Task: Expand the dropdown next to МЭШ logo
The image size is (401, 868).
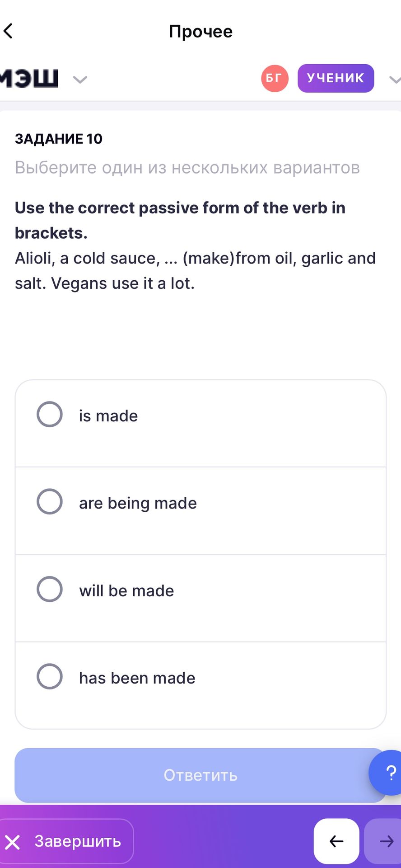Action: (x=80, y=80)
